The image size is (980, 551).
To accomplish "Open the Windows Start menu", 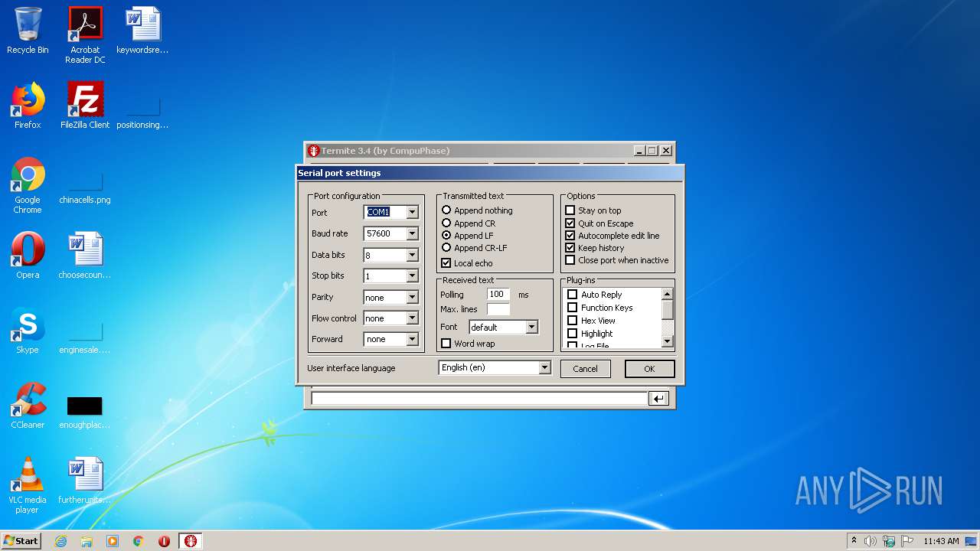I will tap(21, 541).
